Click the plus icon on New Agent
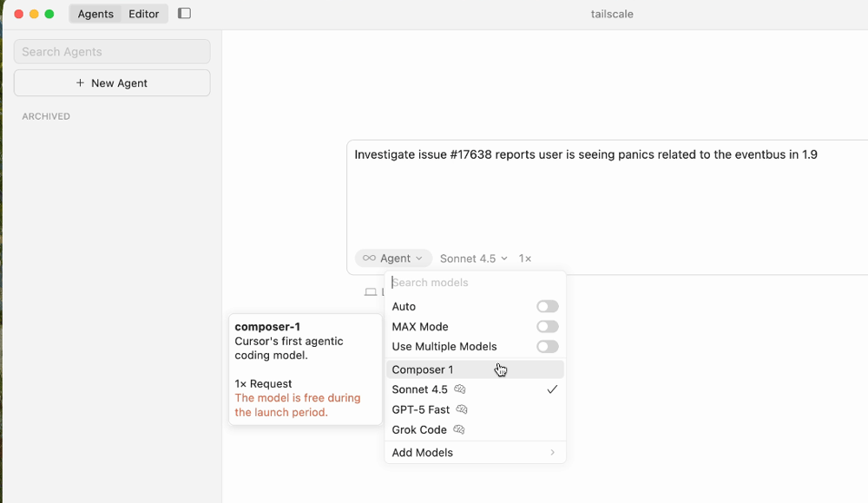This screenshot has height=503, width=868. click(x=81, y=83)
